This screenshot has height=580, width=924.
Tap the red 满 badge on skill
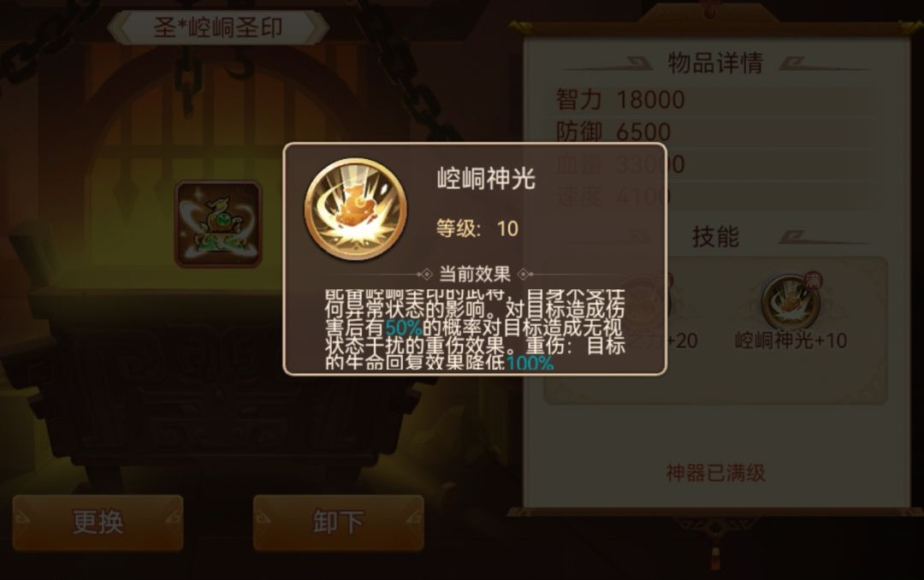(814, 281)
